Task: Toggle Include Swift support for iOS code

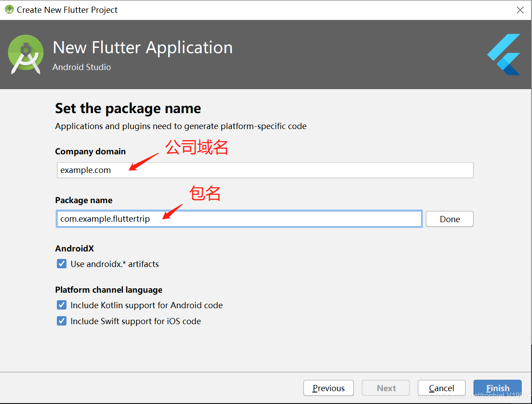Action: tap(62, 321)
